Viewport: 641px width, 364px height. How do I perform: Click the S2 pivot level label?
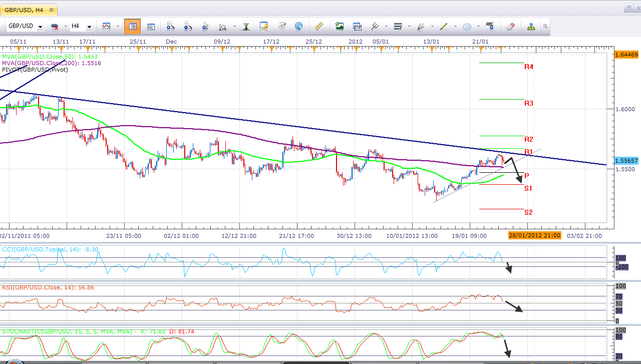[x=529, y=212]
